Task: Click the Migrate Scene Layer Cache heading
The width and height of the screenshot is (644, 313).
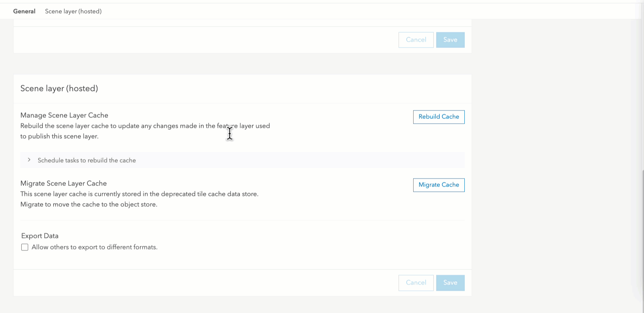Action: click(x=63, y=183)
